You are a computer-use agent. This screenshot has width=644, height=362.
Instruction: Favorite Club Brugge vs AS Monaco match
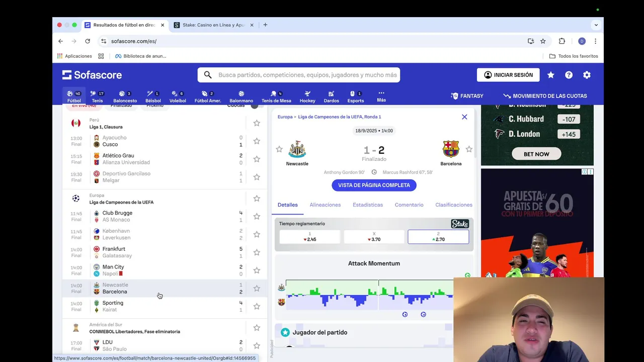(257, 216)
